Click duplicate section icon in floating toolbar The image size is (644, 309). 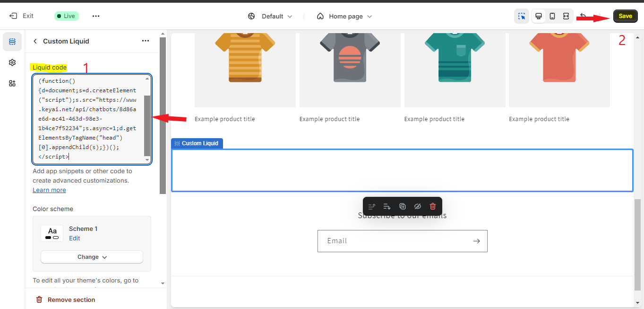[403, 206]
